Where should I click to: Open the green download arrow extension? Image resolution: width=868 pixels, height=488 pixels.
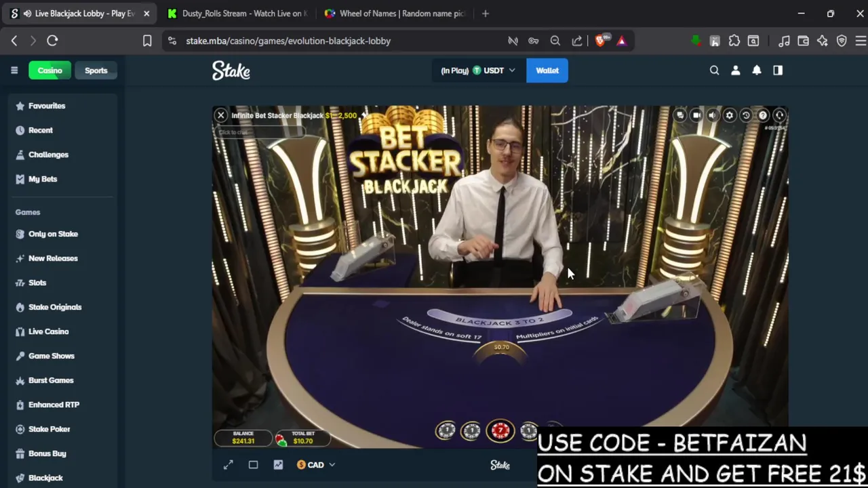695,41
